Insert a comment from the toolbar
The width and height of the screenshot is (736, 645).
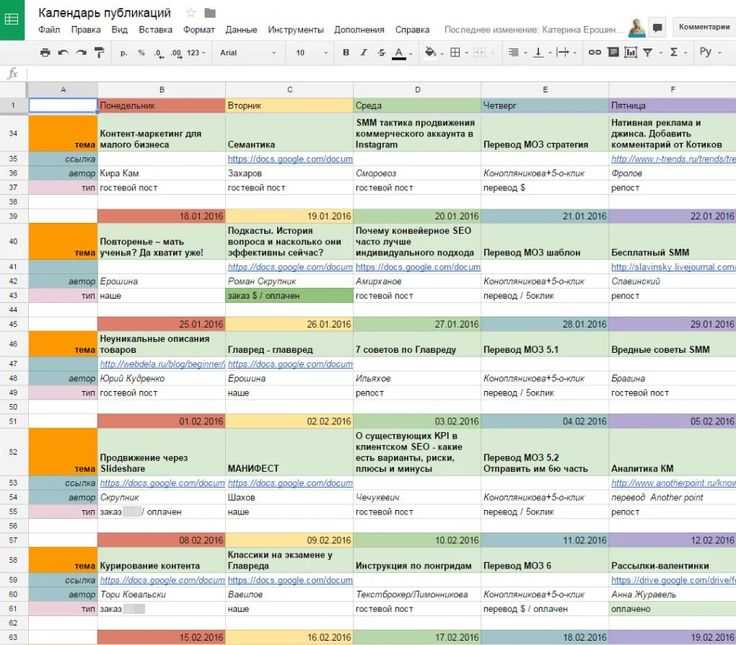[613, 52]
